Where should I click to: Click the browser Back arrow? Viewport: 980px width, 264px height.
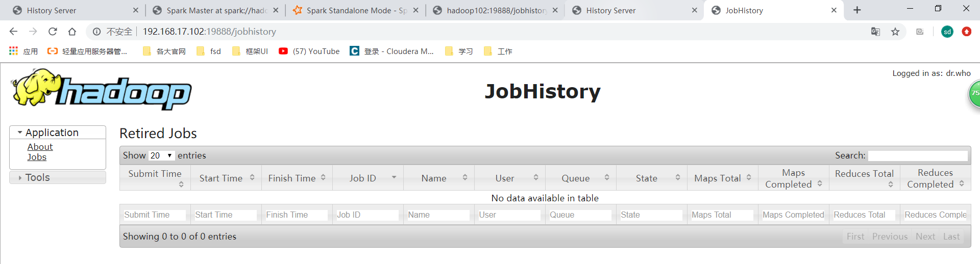[13, 32]
